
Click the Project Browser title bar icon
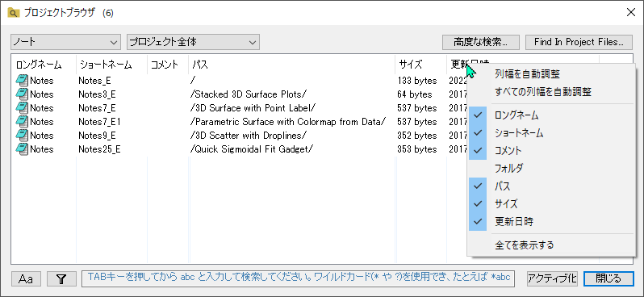tap(14, 13)
